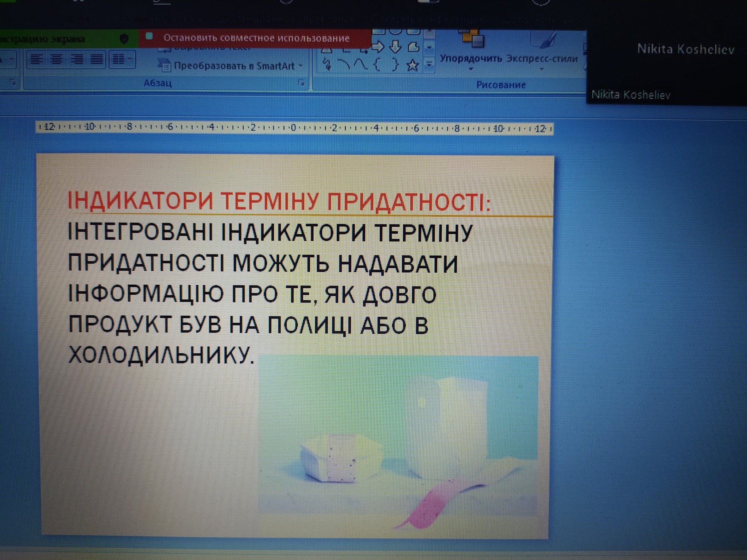Click the shield icon in sharing bar

[x=124, y=39]
